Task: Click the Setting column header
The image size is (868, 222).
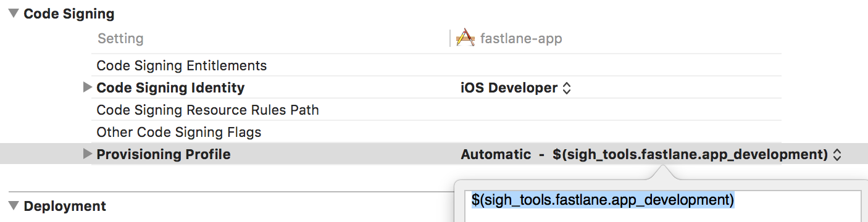Action: click(x=120, y=39)
